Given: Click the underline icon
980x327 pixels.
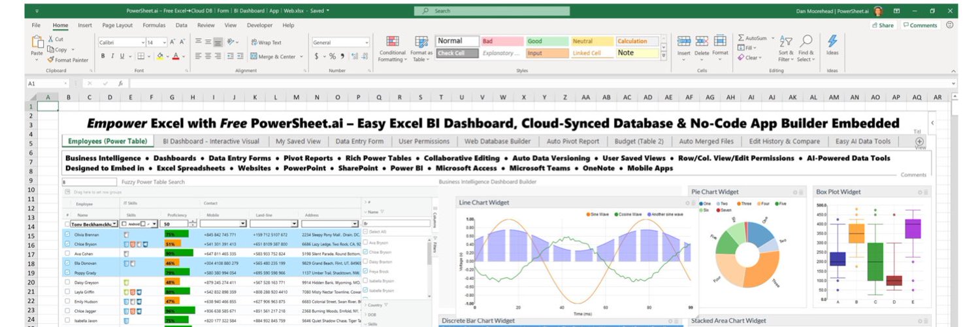Looking at the screenshot, I should 122,56.
